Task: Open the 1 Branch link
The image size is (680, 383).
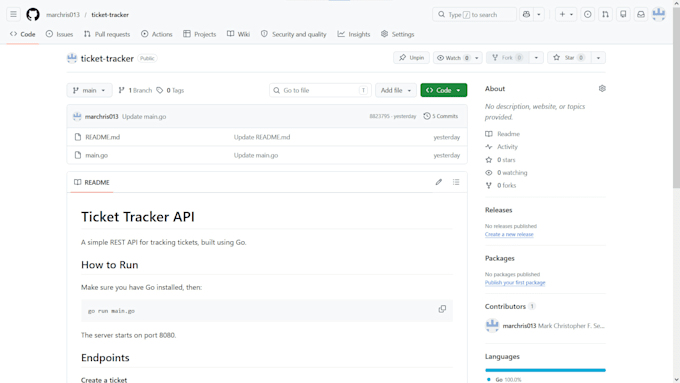Action: (x=135, y=90)
